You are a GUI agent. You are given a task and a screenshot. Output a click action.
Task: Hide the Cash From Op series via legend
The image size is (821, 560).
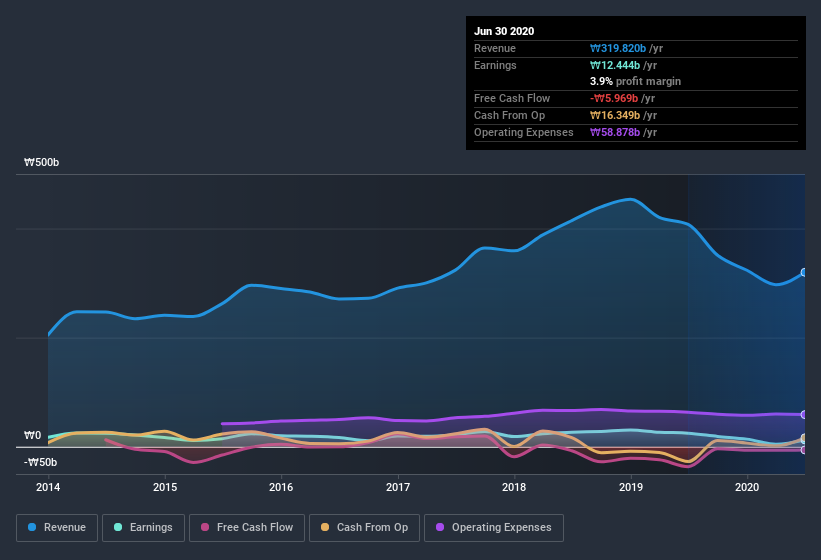(x=364, y=527)
